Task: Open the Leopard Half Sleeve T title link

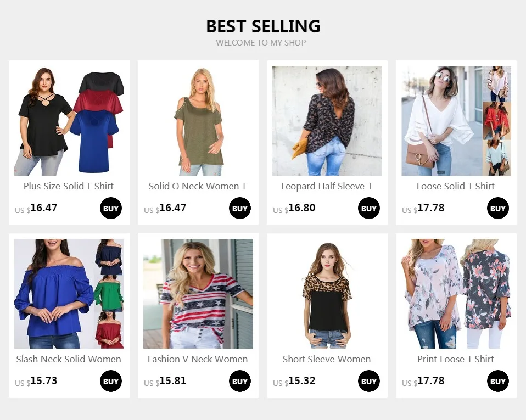Action: (327, 186)
